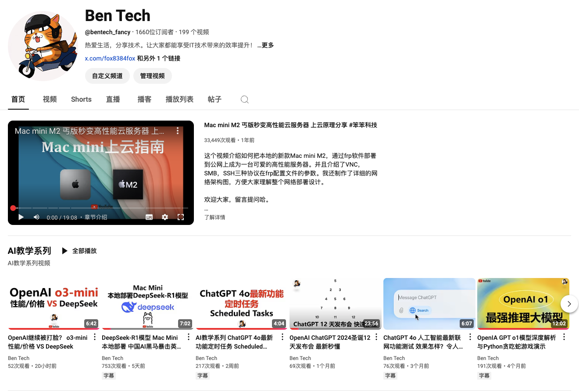Open options menu for ChatGPT 4o 联网功能 video
The height and width of the screenshot is (392, 579).
(470, 337)
